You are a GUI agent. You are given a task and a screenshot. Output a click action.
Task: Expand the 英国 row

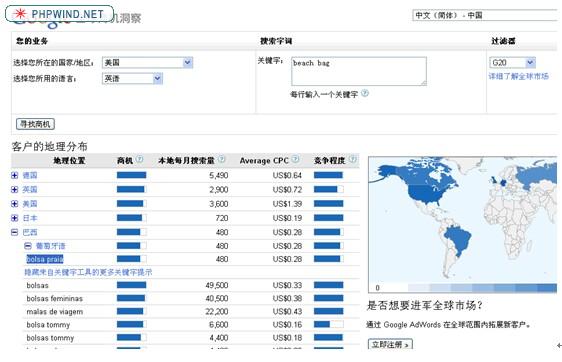14,190
